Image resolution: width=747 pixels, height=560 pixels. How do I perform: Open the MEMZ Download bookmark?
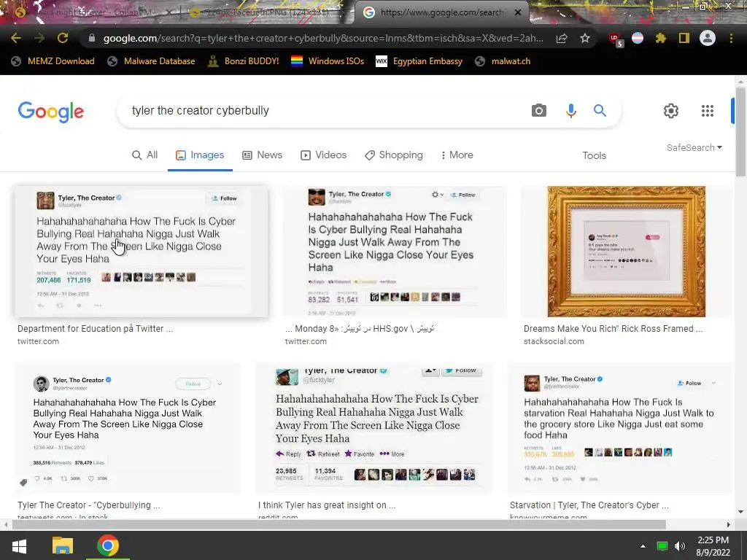[53, 61]
